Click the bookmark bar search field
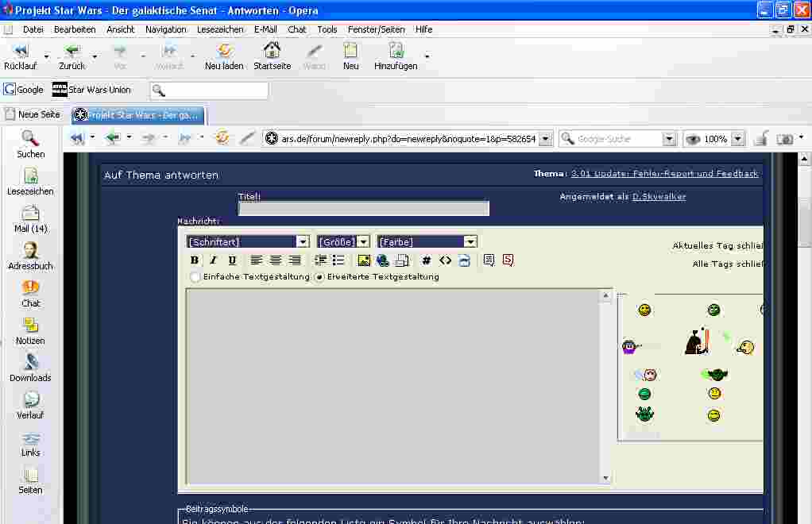 [209, 90]
